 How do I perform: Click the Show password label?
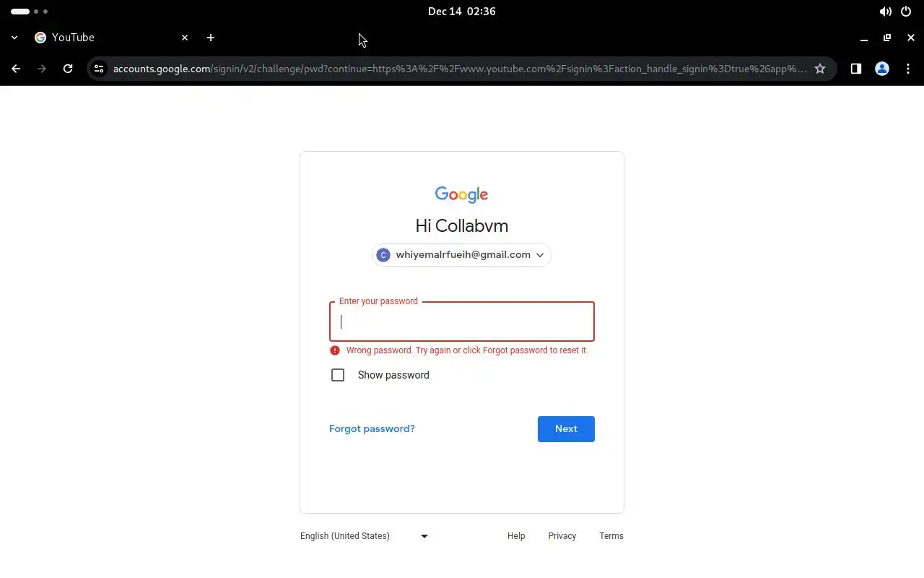[x=393, y=375]
